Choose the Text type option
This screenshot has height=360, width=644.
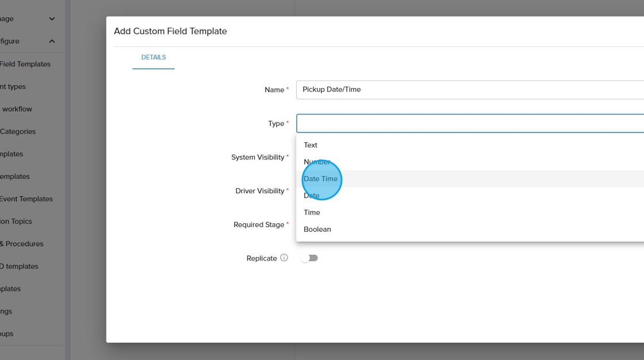(x=310, y=145)
